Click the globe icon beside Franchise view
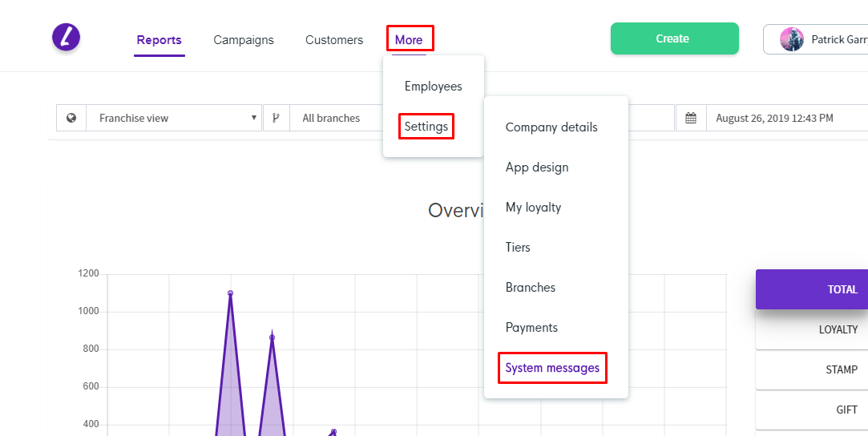Viewport: 868px width, 436px height. coord(71,118)
